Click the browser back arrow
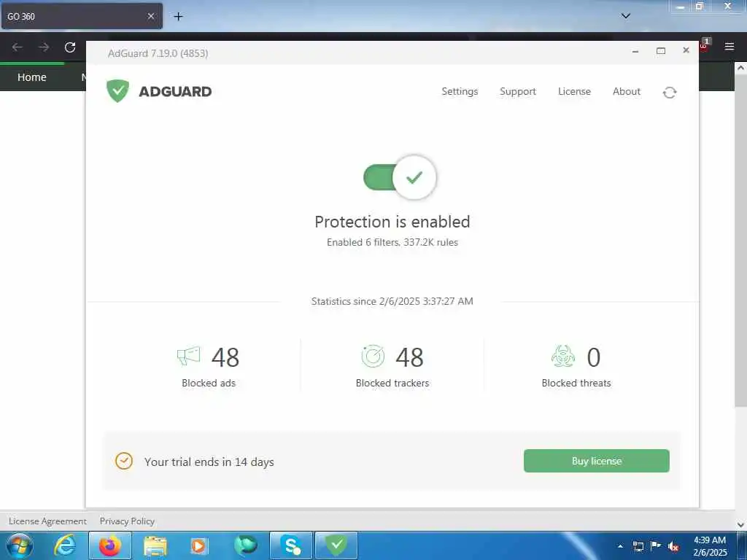The width and height of the screenshot is (747, 560). [x=18, y=47]
